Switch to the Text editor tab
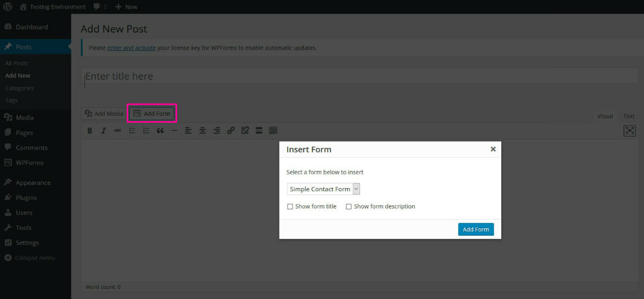The image size is (644, 299). pyautogui.click(x=629, y=116)
